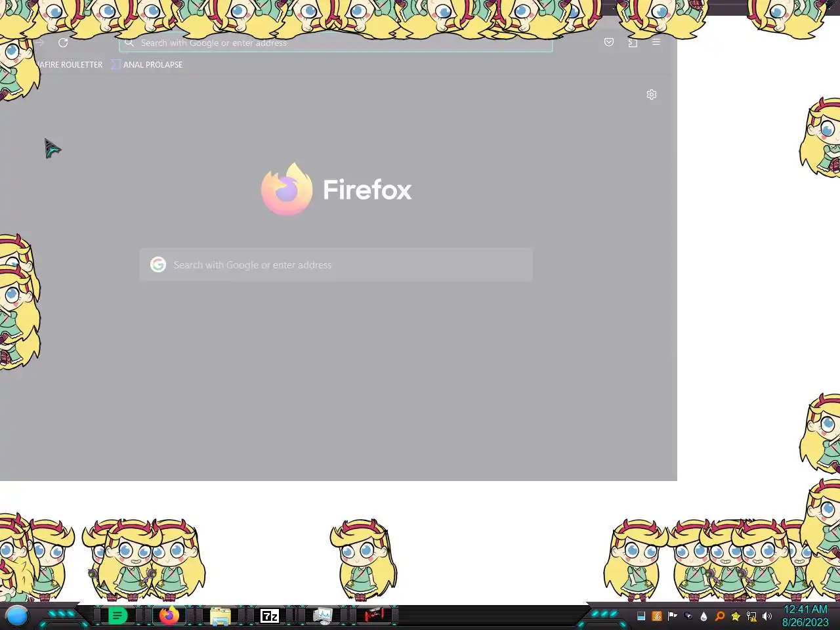Click the magnifier icon in the address bar

tap(129, 43)
